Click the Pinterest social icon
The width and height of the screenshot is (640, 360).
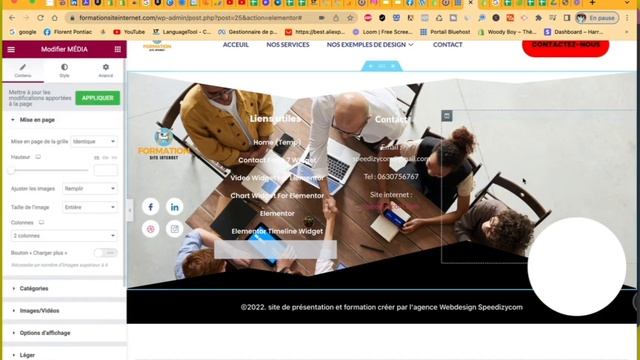point(151,229)
